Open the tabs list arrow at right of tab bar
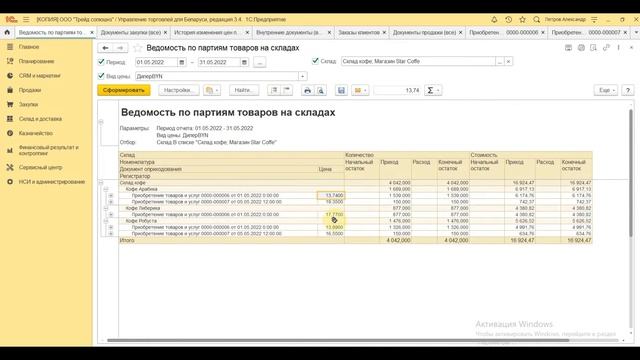 tap(636, 32)
